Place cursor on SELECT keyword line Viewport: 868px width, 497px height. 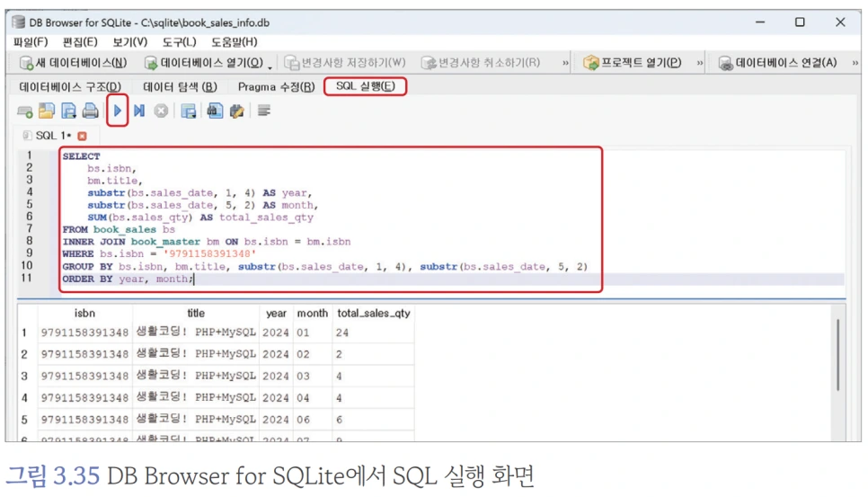[82, 156]
